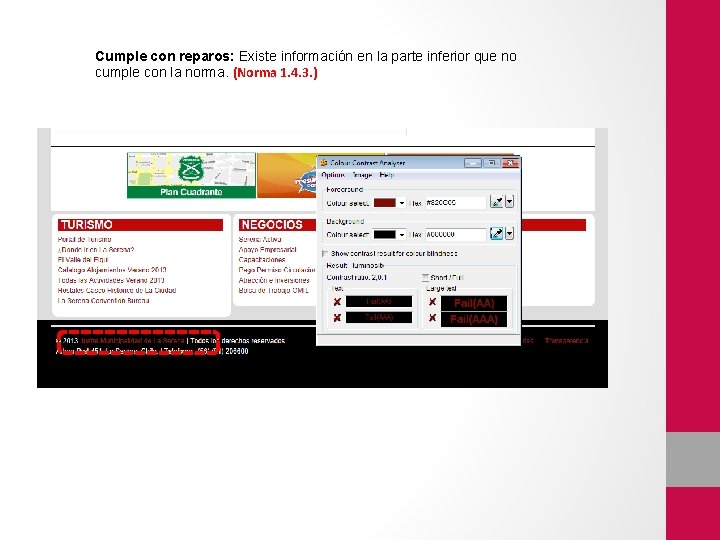Open Hostales Casco Historico de La Ciudad link
The width and height of the screenshot is (720, 540).
pos(117,290)
